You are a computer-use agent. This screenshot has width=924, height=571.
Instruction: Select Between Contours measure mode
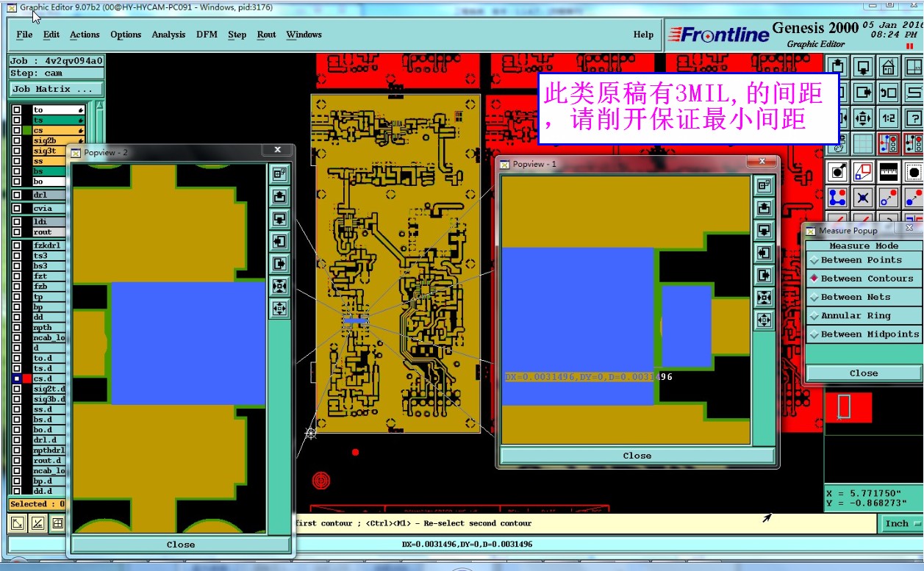[x=864, y=279]
